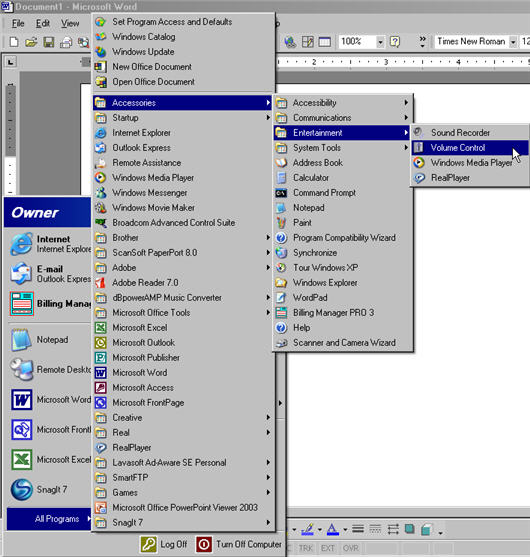The width and height of the screenshot is (530, 557).
Task: Click Turn Off Computer button
Action: (239, 544)
